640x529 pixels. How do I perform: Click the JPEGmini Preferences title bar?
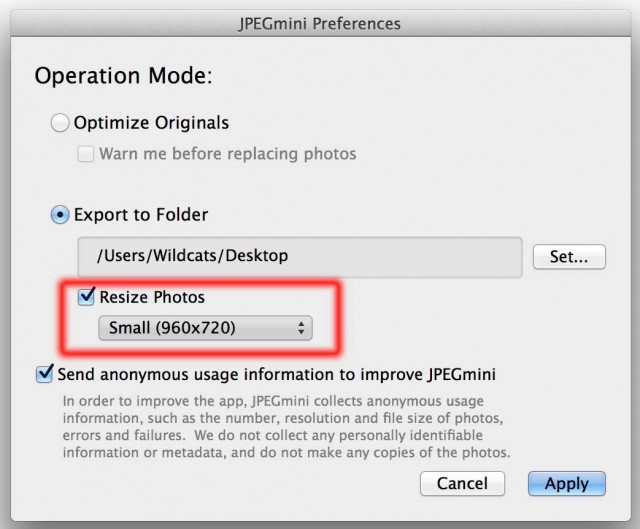[320, 23]
